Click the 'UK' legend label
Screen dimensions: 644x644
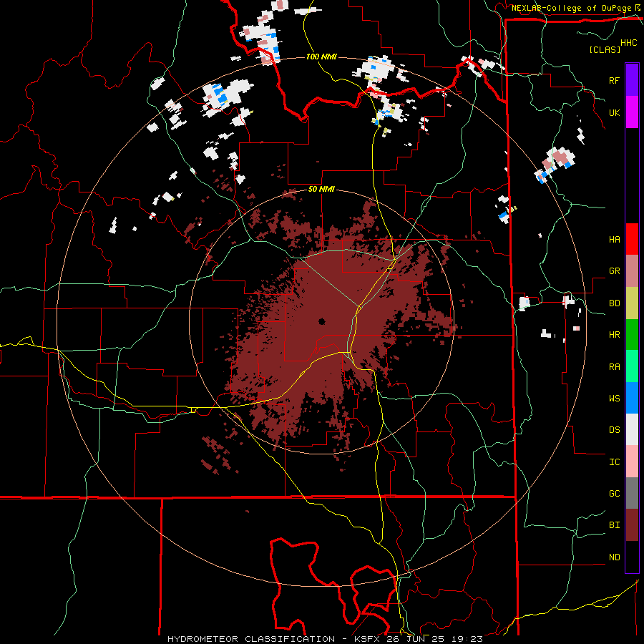pos(614,112)
